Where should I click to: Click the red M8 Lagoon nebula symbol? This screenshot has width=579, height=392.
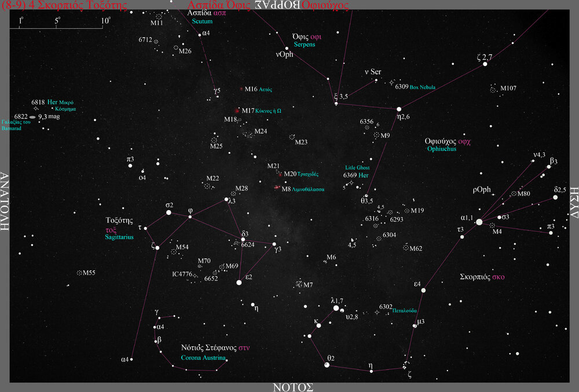tap(277, 188)
